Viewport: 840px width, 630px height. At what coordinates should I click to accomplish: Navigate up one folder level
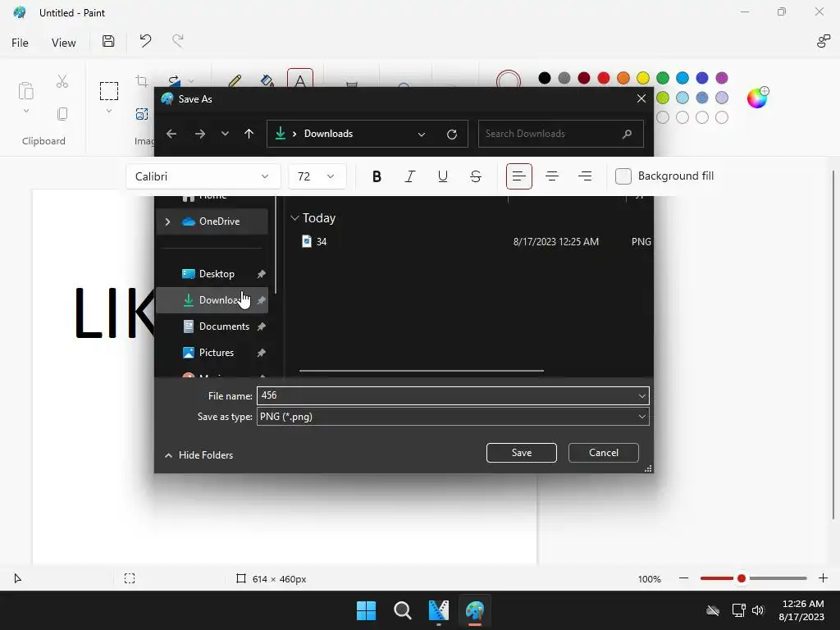249,134
